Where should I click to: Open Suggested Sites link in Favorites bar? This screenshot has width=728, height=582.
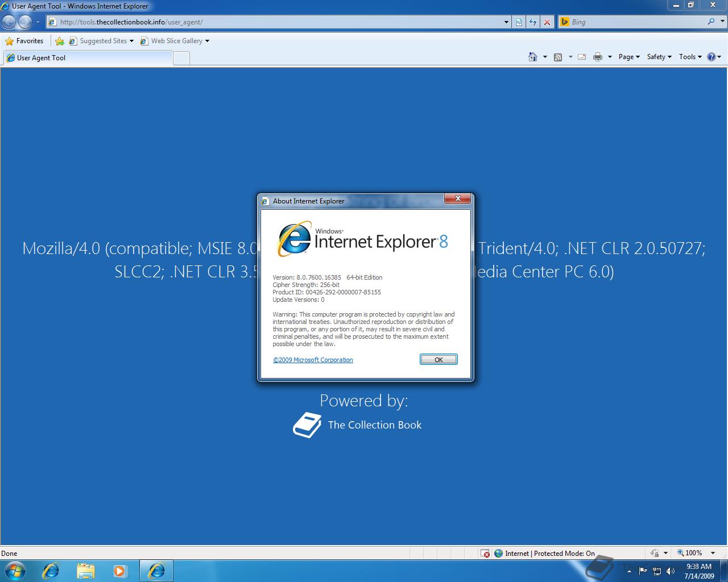click(101, 41)
